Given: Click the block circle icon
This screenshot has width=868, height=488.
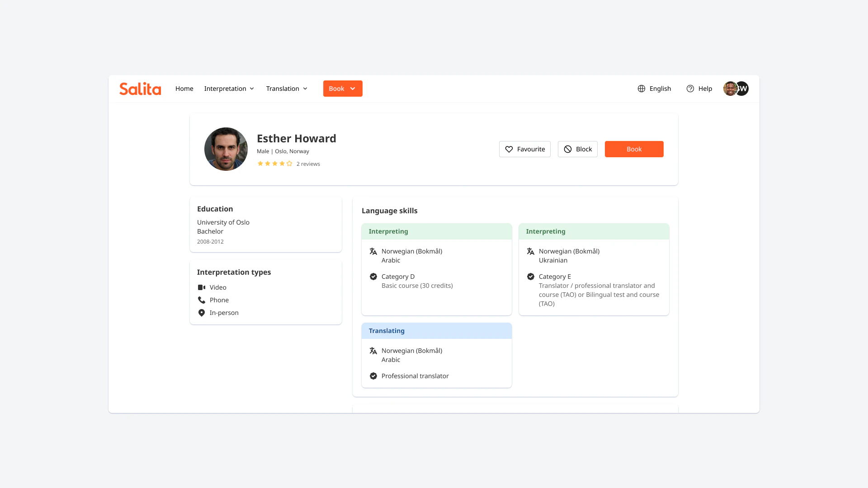Looking at the screenshot, I should [x=568, y=149].
